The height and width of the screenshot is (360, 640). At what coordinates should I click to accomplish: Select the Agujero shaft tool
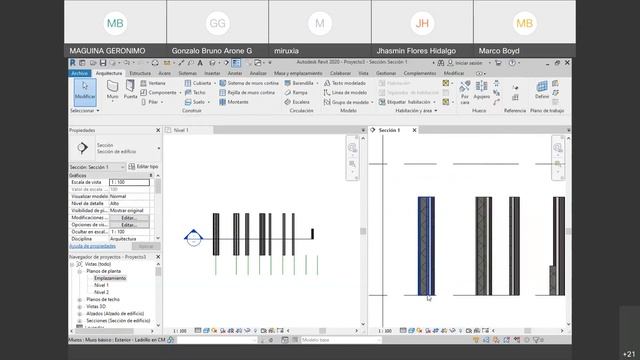(x=482, y=90)
